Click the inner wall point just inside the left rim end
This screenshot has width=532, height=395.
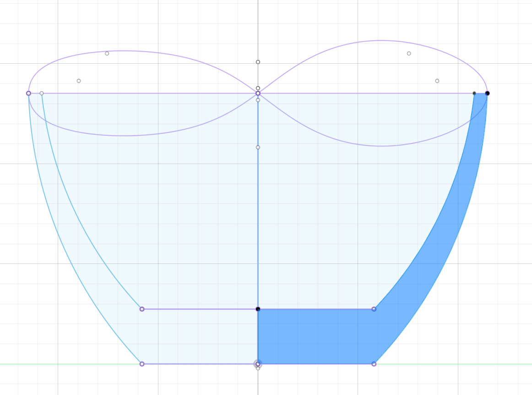coord(41,93)
